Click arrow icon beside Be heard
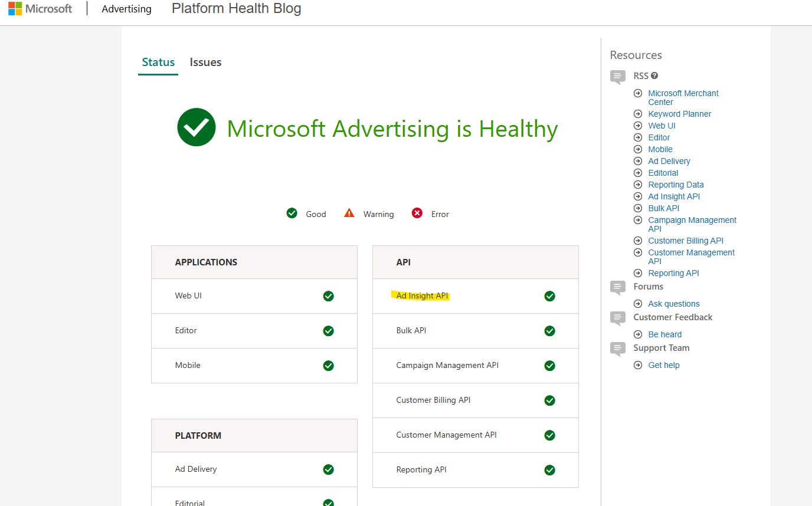Screen dimensions: 812x506 [x=637, y=334]
